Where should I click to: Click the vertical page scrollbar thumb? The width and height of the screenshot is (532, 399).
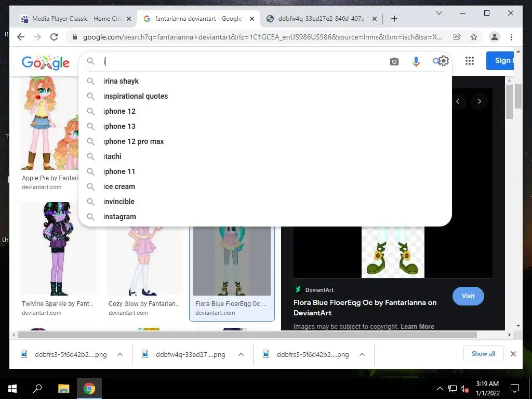518,96
